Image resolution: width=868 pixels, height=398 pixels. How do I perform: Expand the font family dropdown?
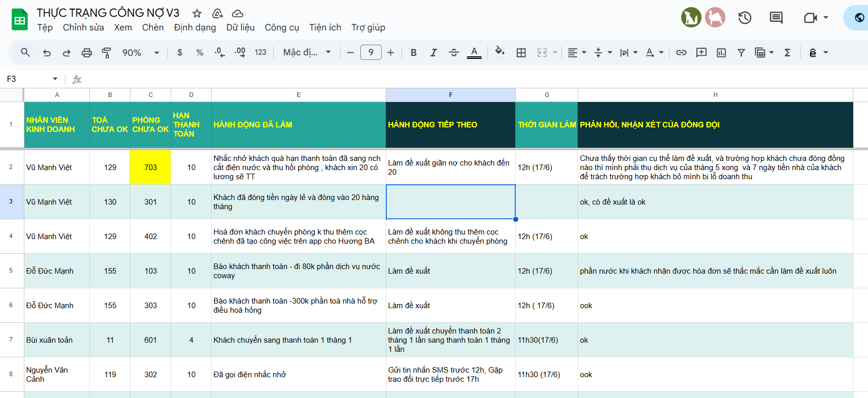(307, 53)
